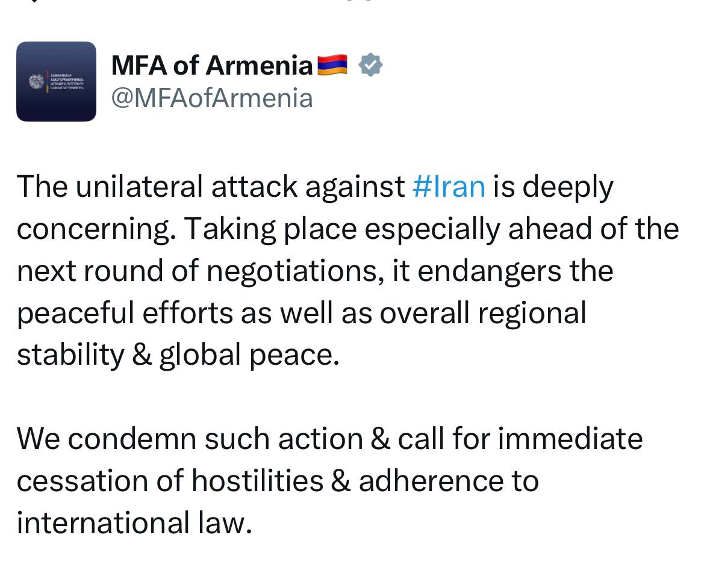Click the line starting 'The unilateral attack'

pyautogui.click(x=315, y=187)
